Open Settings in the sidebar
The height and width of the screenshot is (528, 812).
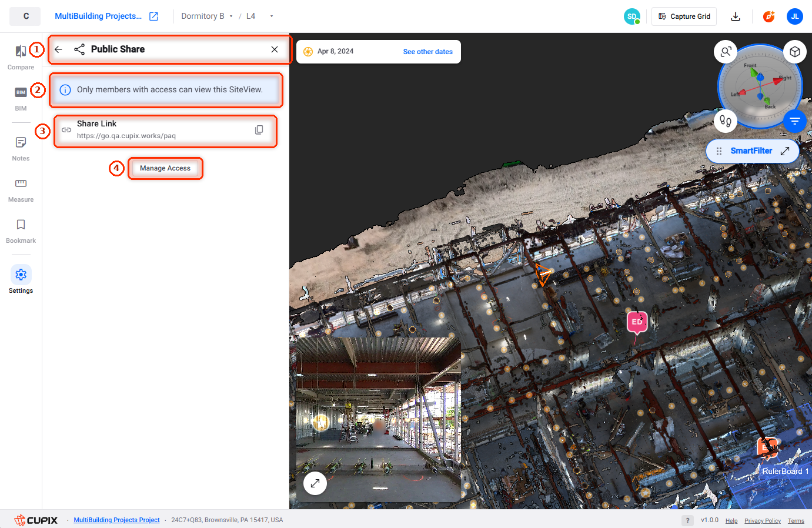click(21, 280)
